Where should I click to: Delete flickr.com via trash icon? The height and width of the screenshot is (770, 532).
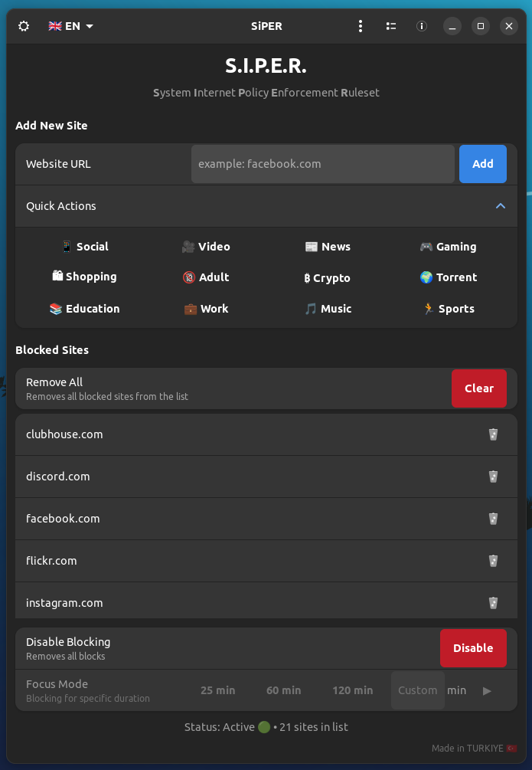493,561
